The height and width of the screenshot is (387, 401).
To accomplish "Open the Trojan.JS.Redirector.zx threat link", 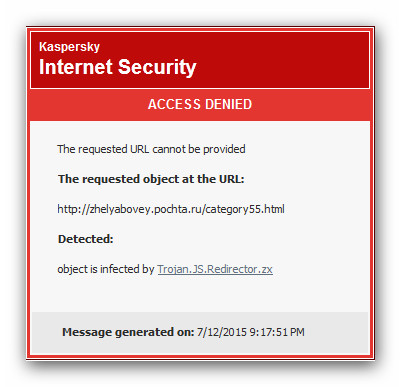I will (x=215, y=269).
